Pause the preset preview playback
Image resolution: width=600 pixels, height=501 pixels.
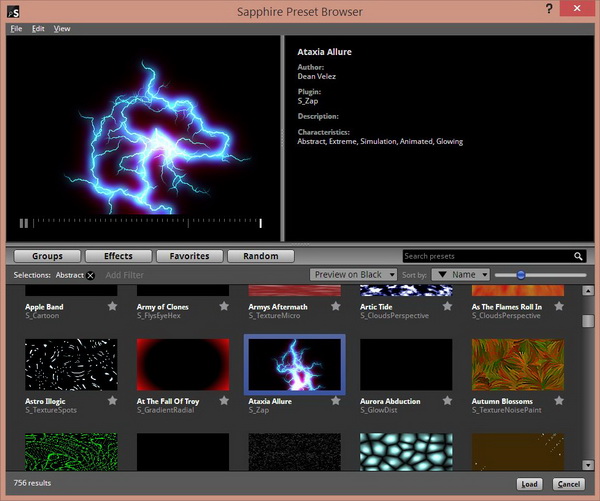(x=24, y=223)
